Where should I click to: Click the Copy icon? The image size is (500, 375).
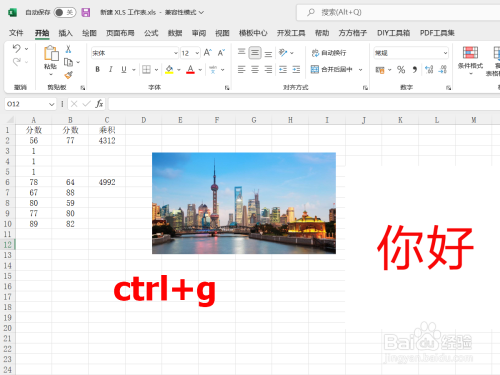pyautogui.click(x=68, y=62)
